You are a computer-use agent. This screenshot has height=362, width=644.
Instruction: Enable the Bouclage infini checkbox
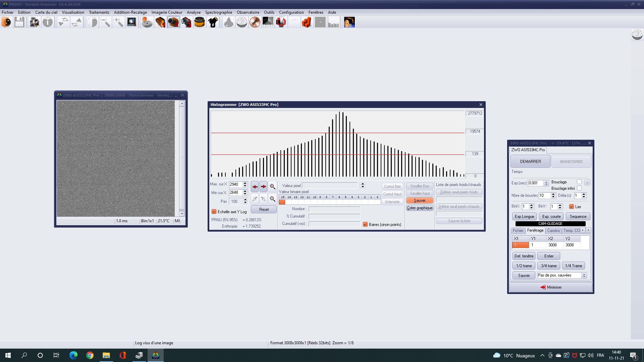(x=579, y=188)
